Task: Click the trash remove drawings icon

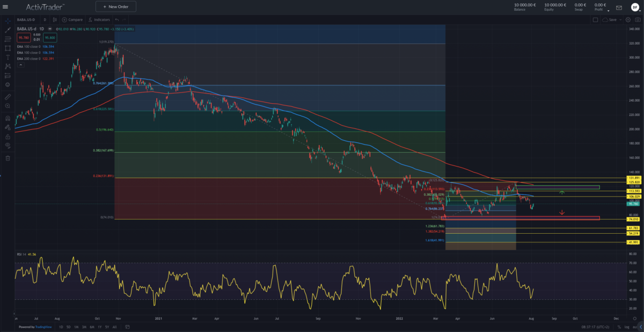Action: (x=8, y=158)
